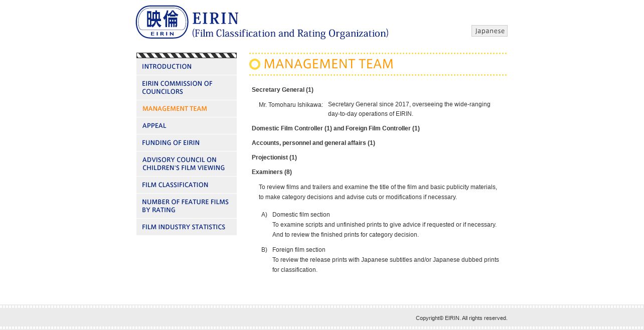Click the 'To review films and trailers' paragraph
This screenshot has height=330, width=644.
click(378, 192)
